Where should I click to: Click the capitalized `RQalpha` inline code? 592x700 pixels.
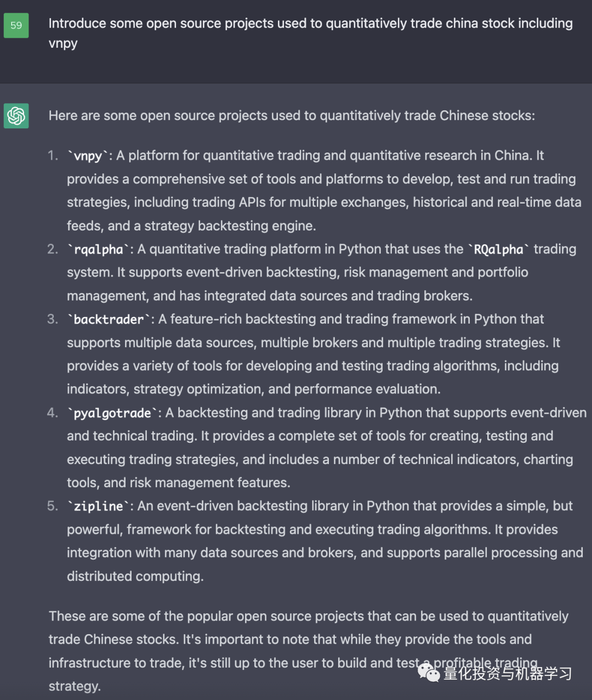(x=498, y=250)
